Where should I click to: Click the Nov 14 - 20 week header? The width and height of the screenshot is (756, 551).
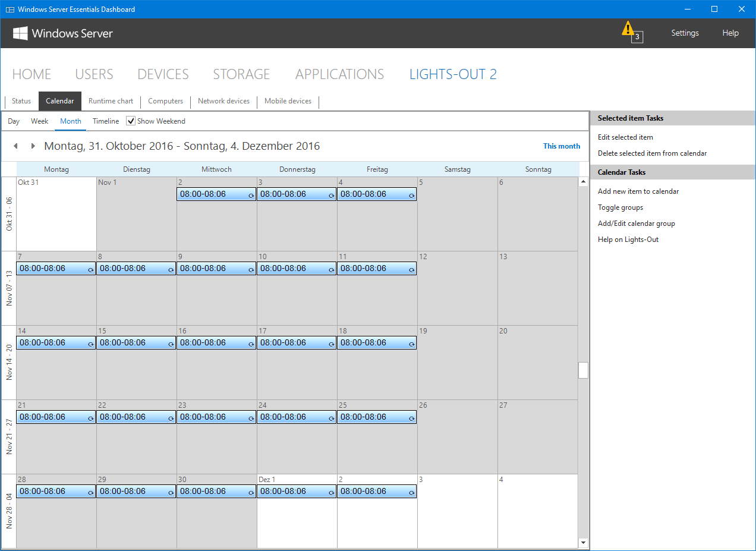tap(9, 363)
